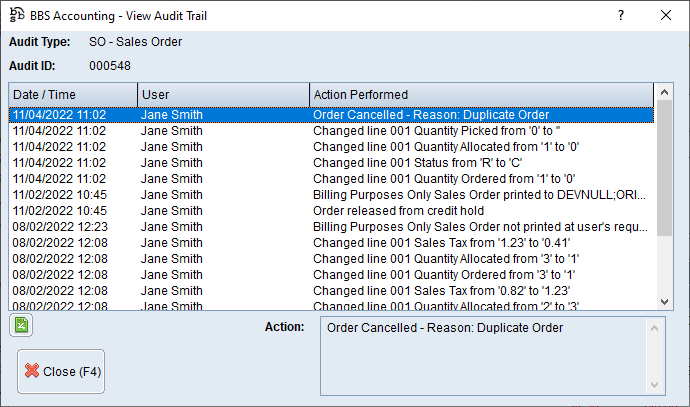Click the BBS Accounting title bar icon

pos(17,15)
